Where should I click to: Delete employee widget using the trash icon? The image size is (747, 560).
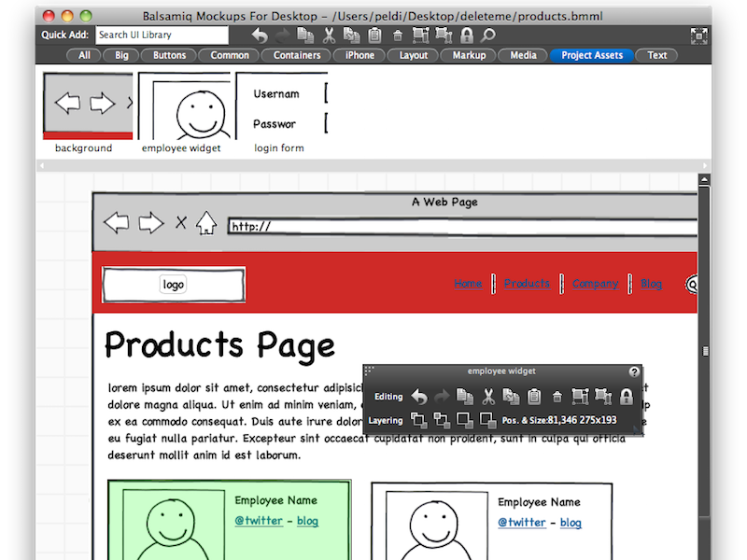[557, 397]
